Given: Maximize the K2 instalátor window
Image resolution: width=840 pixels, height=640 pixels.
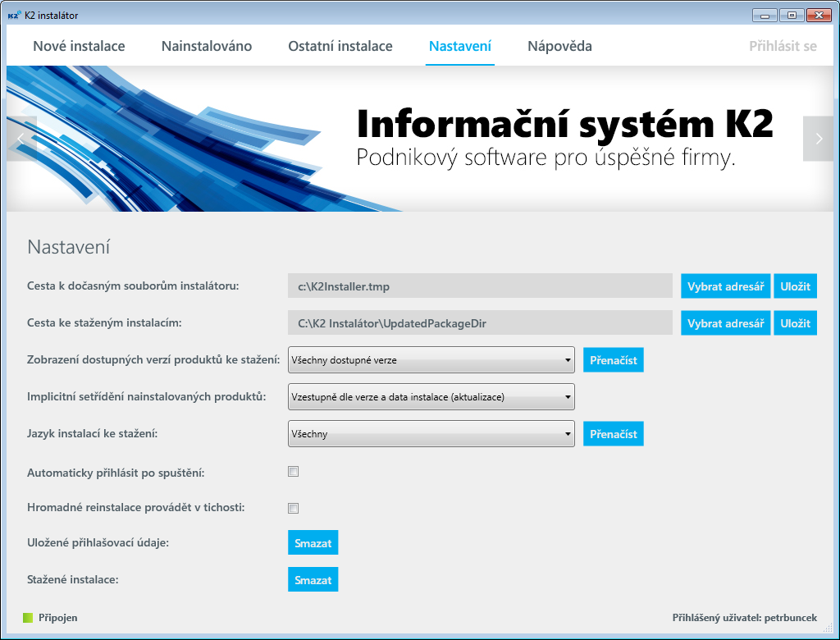Looking at the screenshot, I should 792,15.
